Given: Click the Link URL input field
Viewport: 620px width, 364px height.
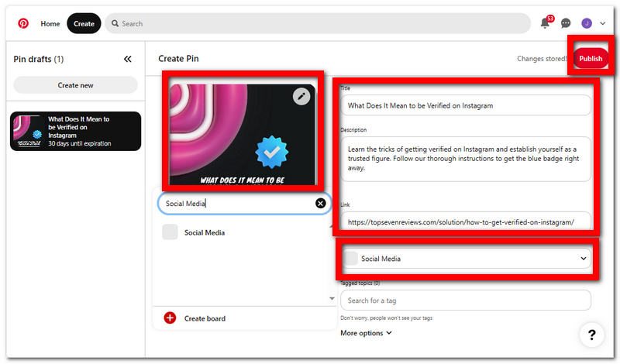Looking at the screenshot, I should coord(465,222).
